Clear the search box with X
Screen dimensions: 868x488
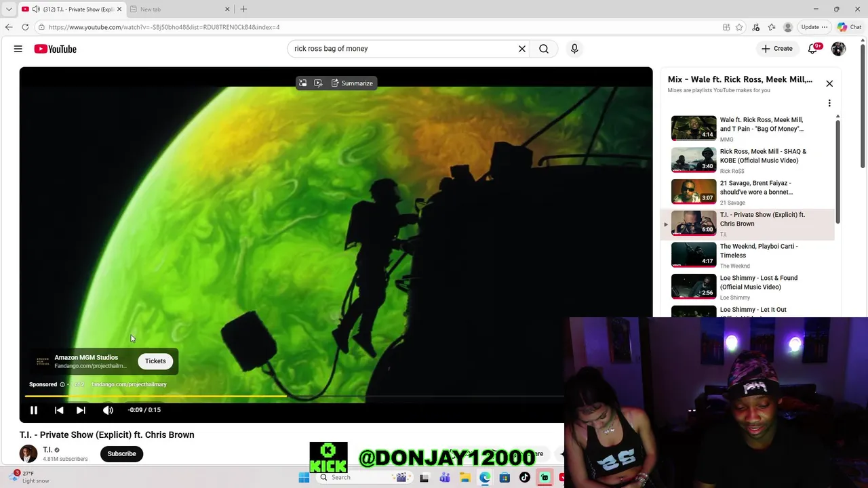[x=522, y=49]
